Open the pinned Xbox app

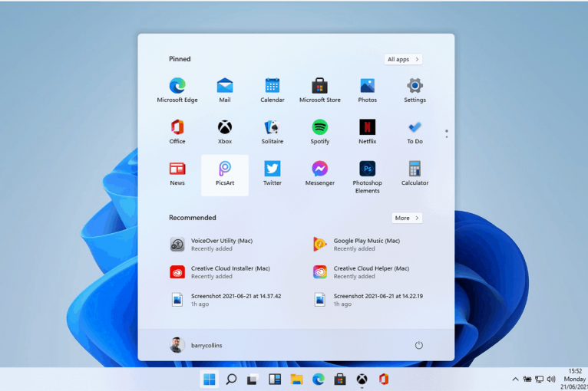click(225, 132)
